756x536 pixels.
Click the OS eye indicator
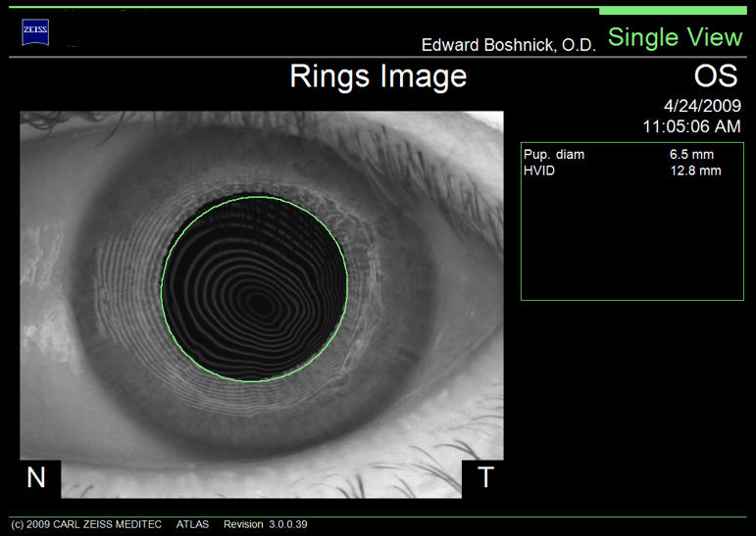(x=717, y=75)
